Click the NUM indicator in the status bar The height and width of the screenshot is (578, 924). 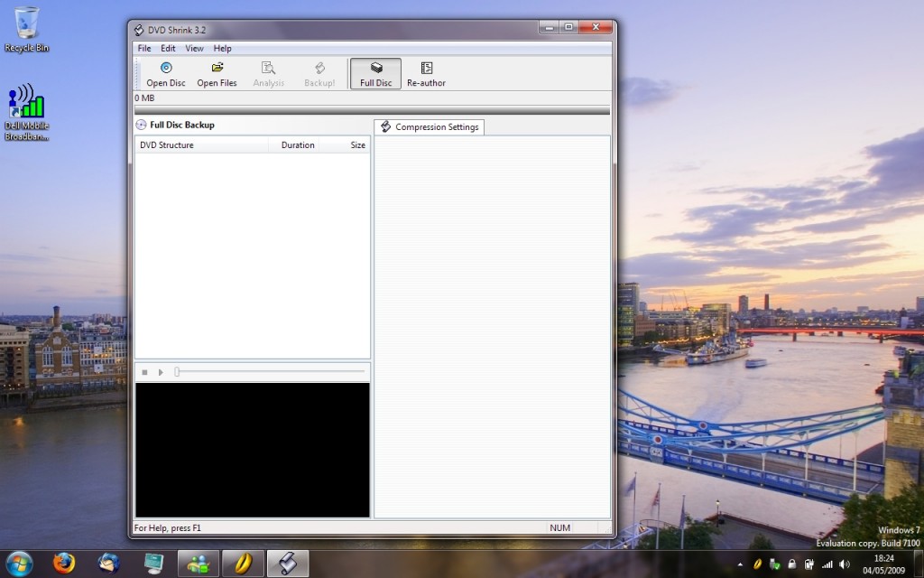click(559, 527)
